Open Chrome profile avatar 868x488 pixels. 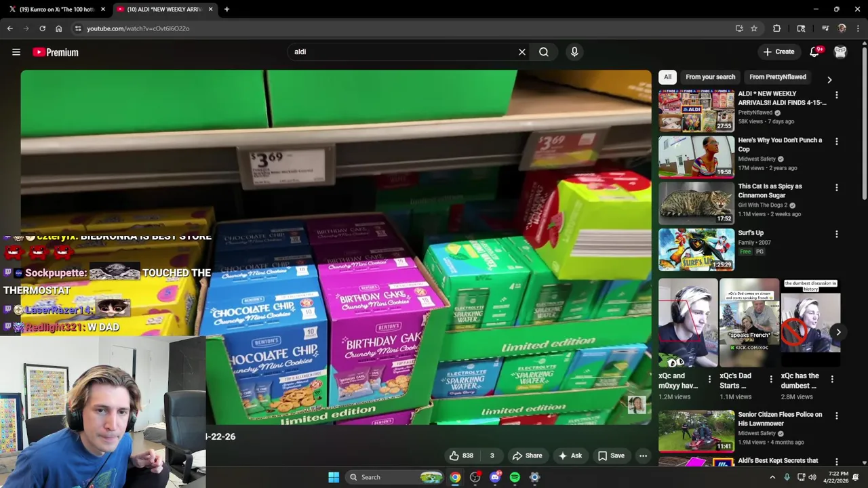(842, 28)
